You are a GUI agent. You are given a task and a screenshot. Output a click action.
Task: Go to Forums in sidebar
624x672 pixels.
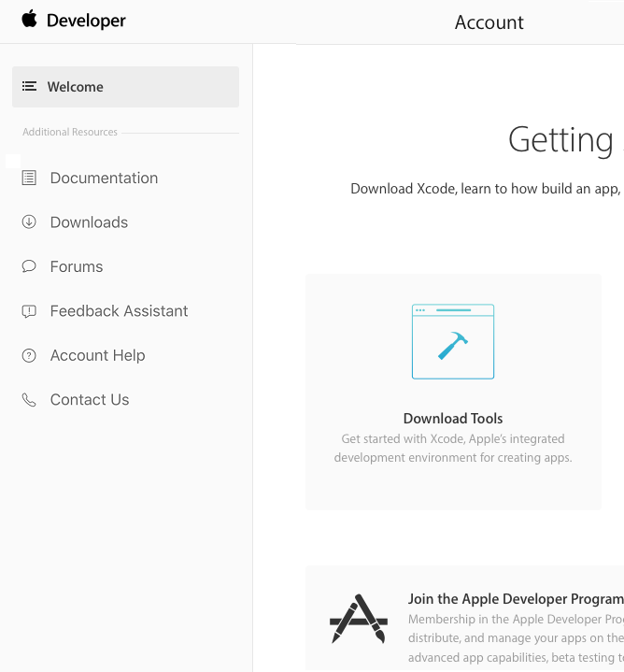[77, 266]
